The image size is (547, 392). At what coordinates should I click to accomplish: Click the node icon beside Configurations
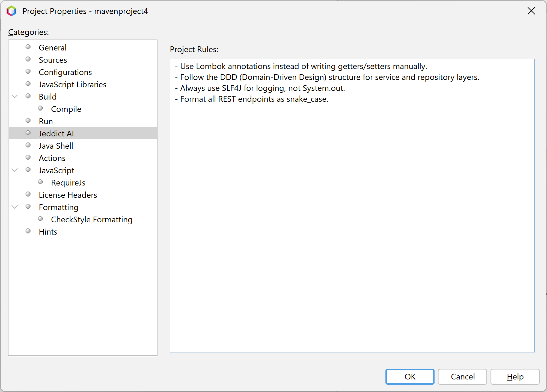point(28,71)
